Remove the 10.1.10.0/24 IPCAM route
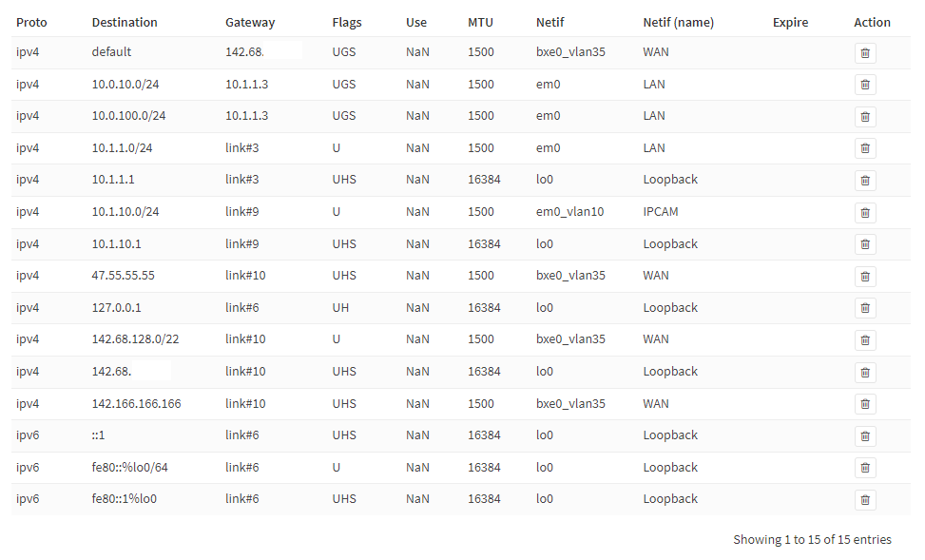Image resolution: width=925 pixels, height=560 pixels. click(864, 212)
